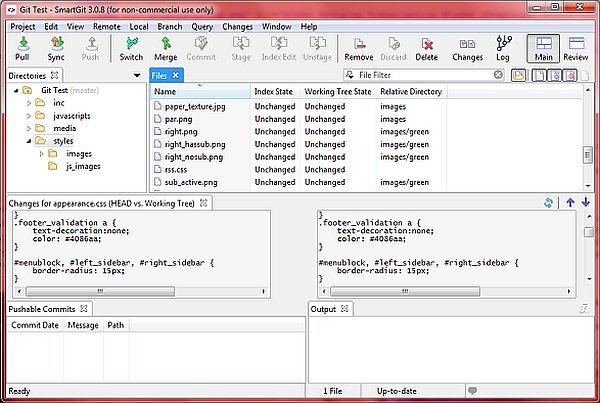Click the files list vertical scrollbar thumb

(587, 155)
